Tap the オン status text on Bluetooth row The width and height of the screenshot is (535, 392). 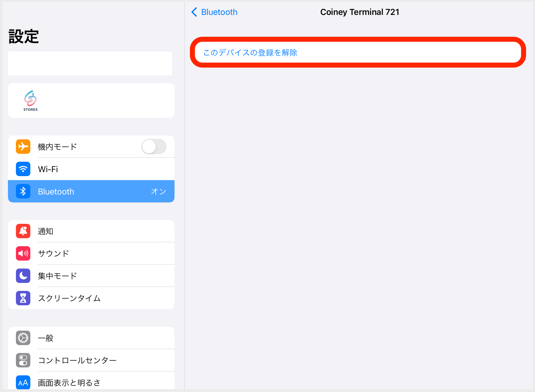click(158, 191)
